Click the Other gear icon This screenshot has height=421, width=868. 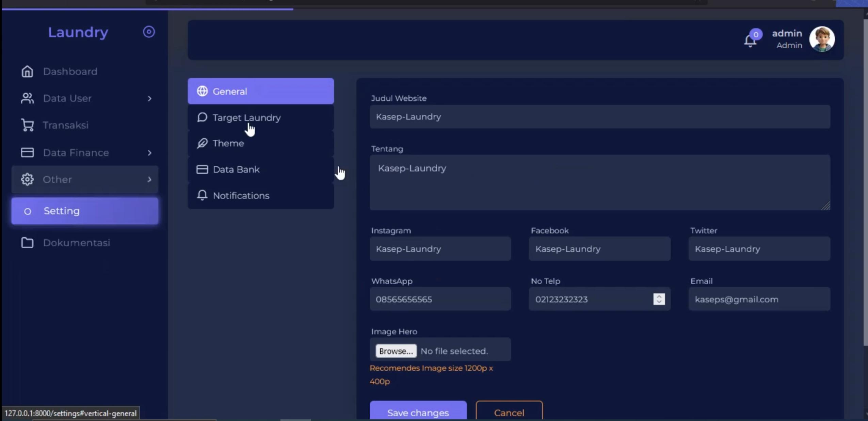(27, 179)
